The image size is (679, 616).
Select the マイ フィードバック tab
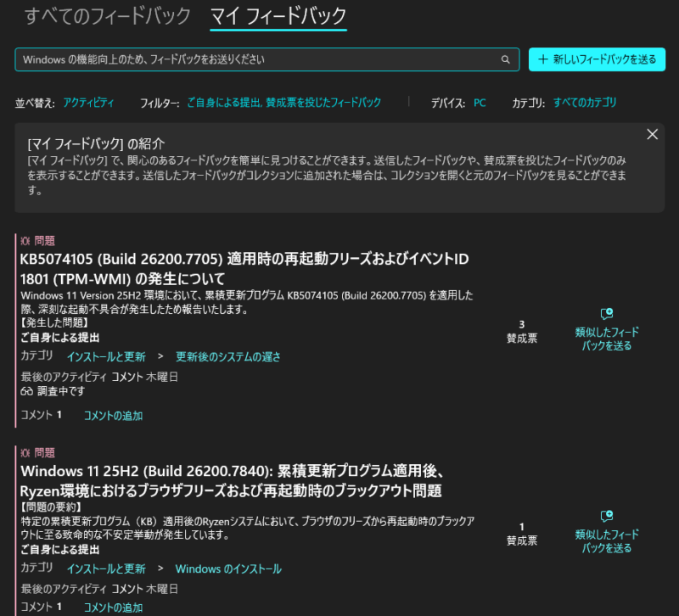point(278,15)
